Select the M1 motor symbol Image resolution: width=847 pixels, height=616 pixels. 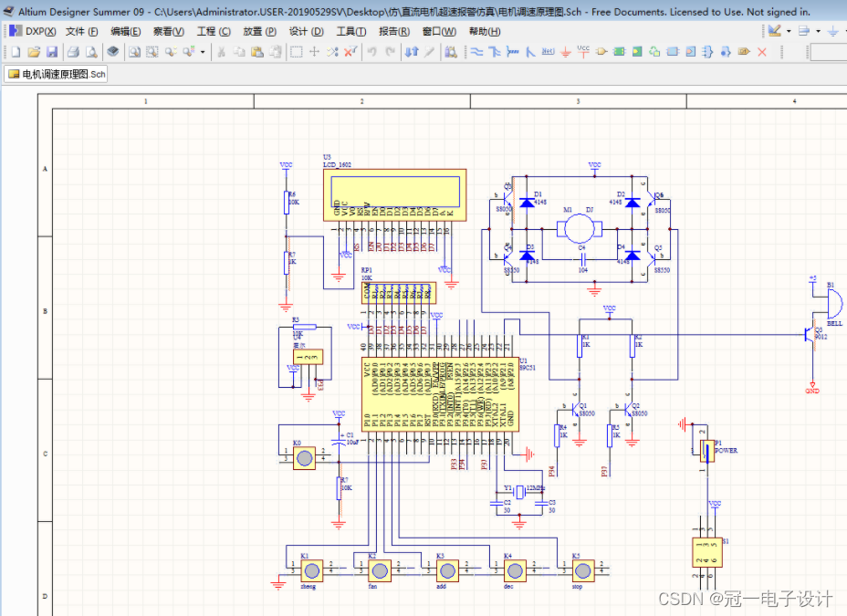coord(579,228)
